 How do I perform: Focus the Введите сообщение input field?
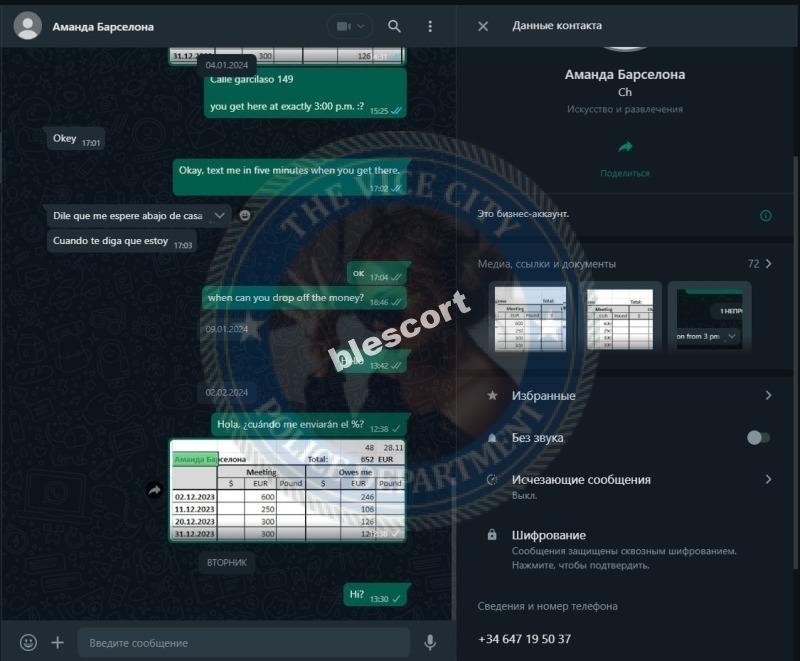point(244,643)
